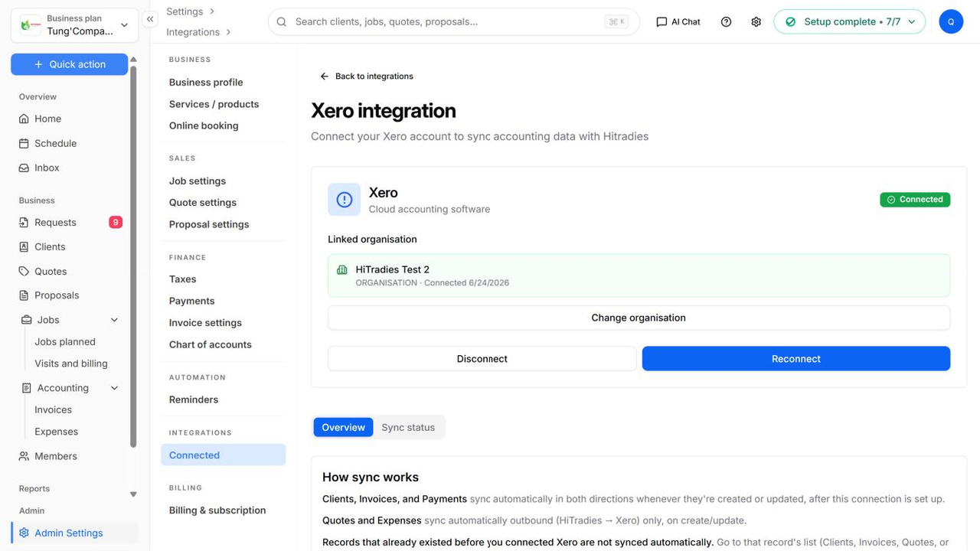The height and width of the screenshot is (551, 980).
Task: Open Invoices under Accounting
Action: [53, 410]
